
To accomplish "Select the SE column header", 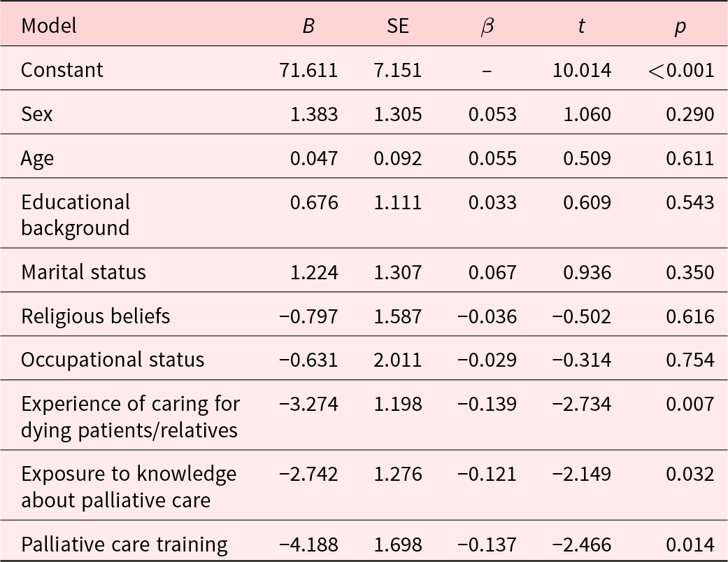I will (x=398, y=26).
